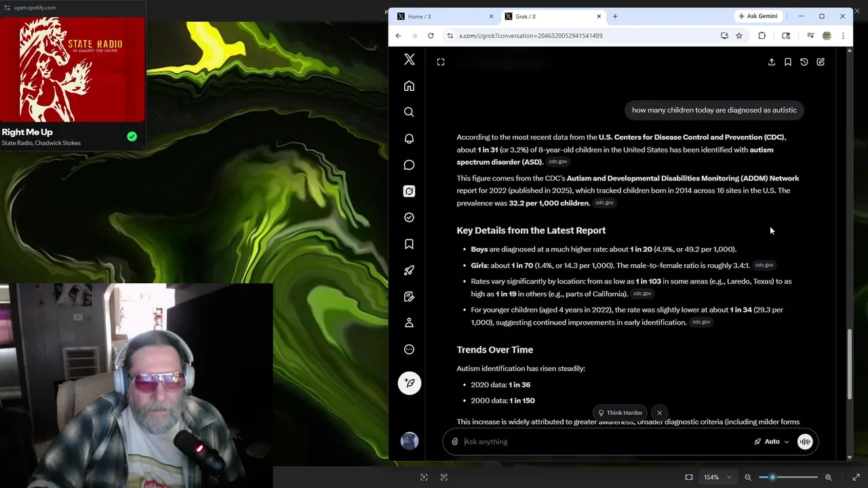Click the Right Me Up song title
Image resolution: width=868 pixels, height=488 pixels.
[x=27, y=132]
